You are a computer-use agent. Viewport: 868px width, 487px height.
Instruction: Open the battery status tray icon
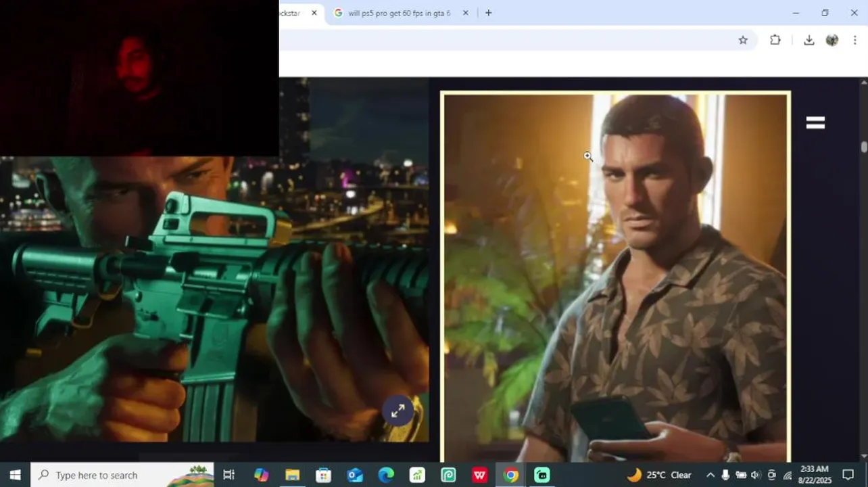pos(741,475)
